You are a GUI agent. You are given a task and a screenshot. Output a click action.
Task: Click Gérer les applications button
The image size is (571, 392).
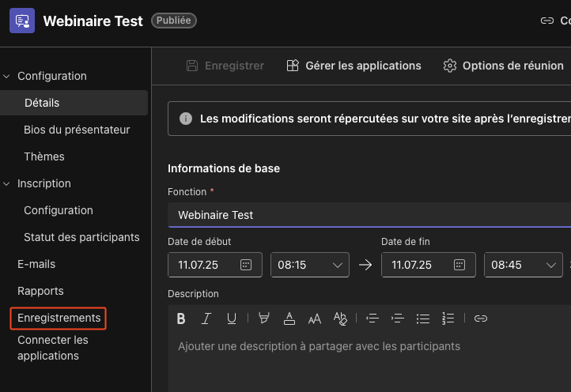354,66
